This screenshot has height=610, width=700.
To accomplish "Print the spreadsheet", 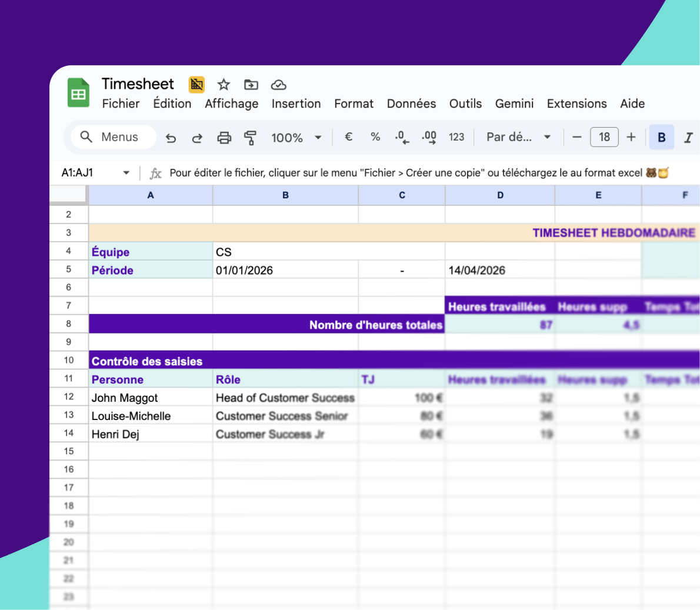I will coord(224,138).
